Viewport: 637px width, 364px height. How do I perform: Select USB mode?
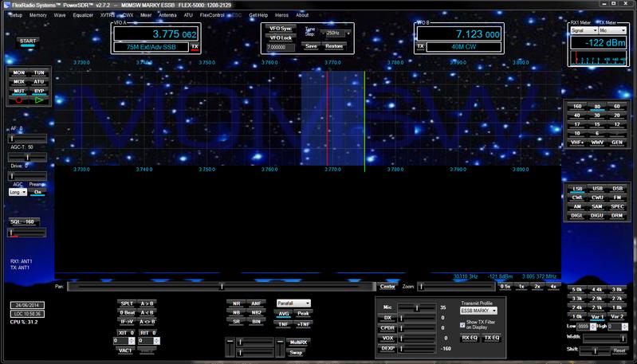[597, 189]
